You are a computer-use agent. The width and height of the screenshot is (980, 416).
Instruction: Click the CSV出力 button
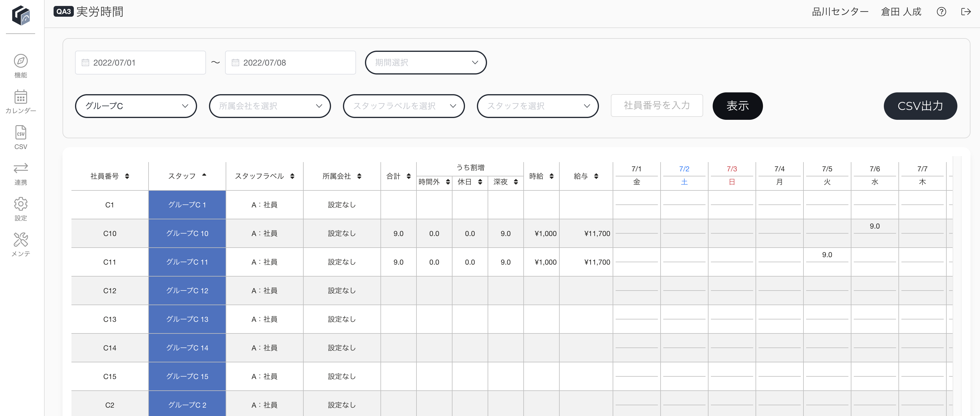point(920,106)
